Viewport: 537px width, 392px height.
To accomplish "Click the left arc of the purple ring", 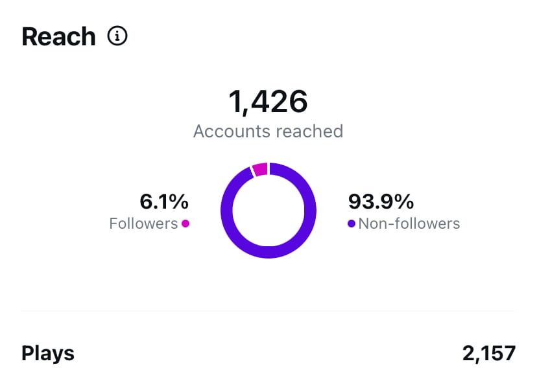I will tap(227, 211).
